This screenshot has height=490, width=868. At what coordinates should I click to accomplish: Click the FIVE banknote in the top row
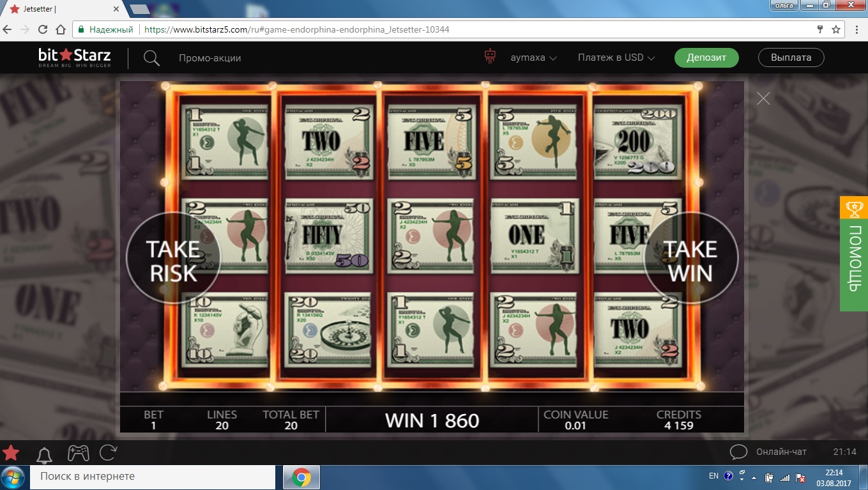pyautogui.click(x=432, y=142)
